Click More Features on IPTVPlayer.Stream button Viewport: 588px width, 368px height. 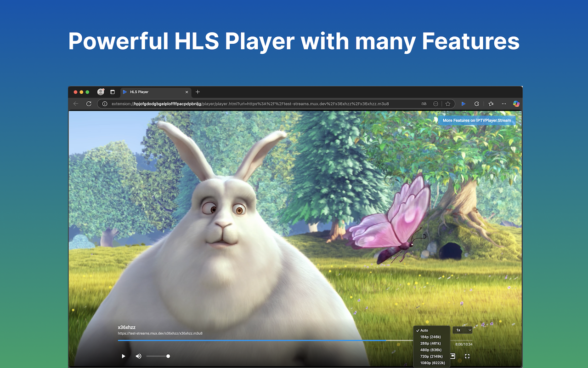pyautogui.click(x=477, y=121)
